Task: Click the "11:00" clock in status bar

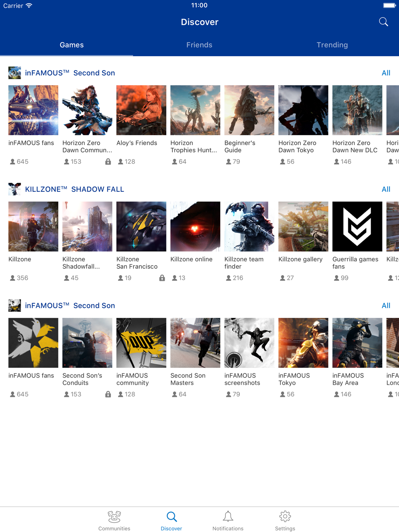Action: 199,5
